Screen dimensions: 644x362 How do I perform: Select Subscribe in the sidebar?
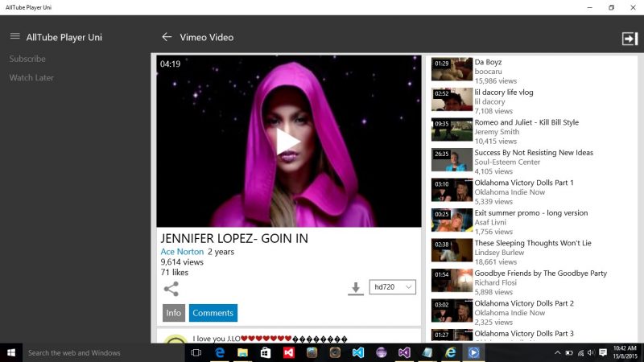coord(27,59)
